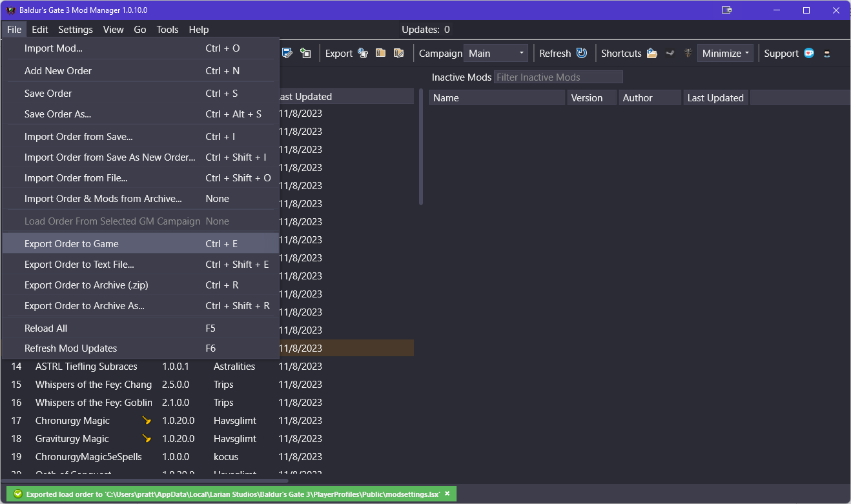Sort inactive mods by Version column
Screen dimensions: 851x504
point(592,98)
